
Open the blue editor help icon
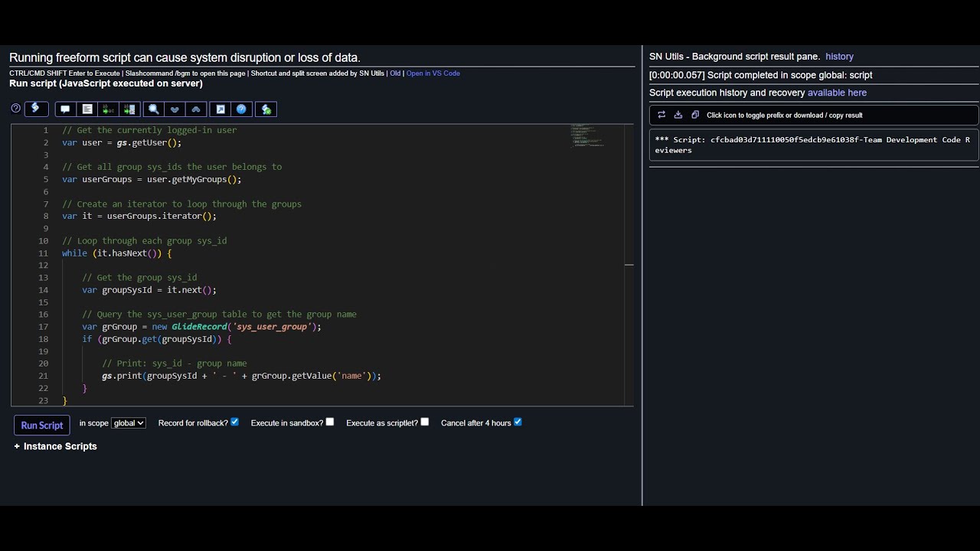pos(242,109)
